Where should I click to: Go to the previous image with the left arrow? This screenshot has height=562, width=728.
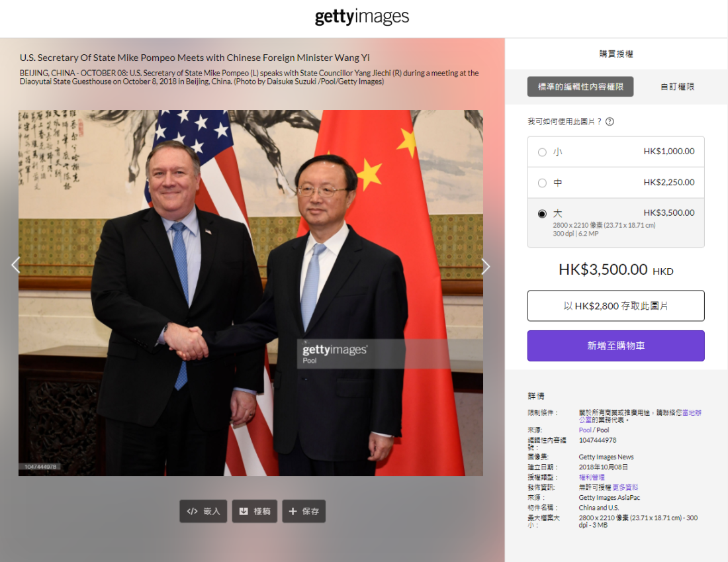pos(15,265)
